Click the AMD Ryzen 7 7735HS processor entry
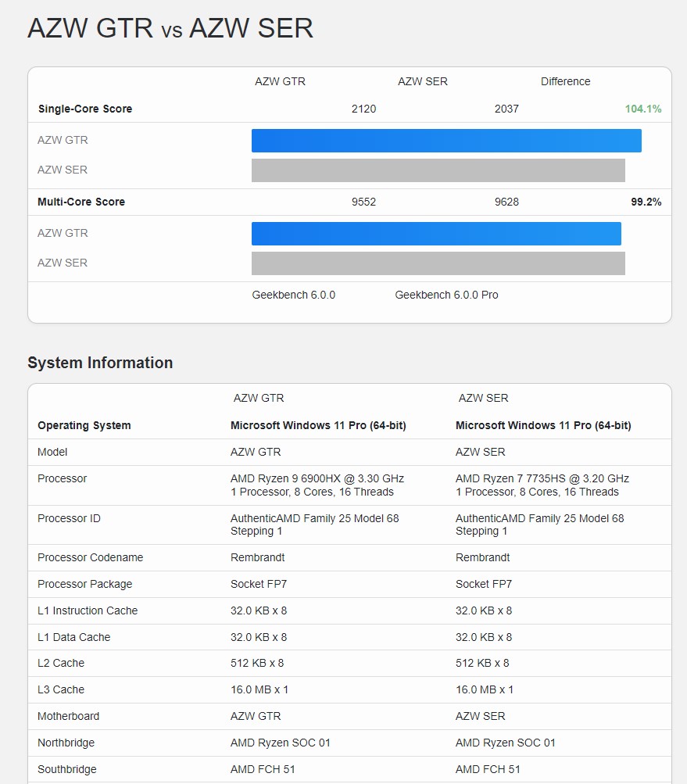The width and height of the screenshot is (687, 784). pos(542,478)
